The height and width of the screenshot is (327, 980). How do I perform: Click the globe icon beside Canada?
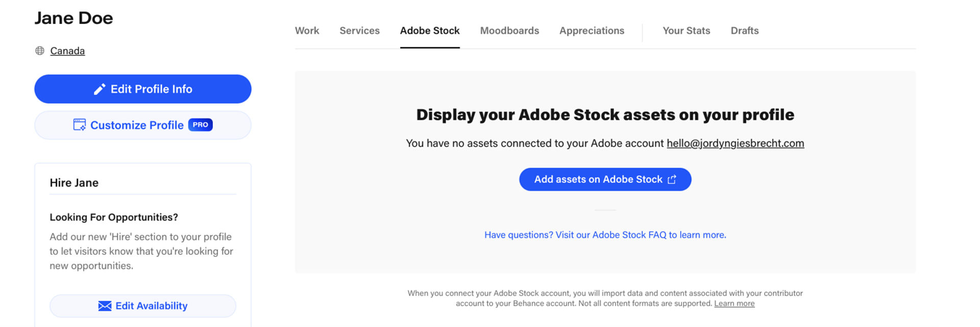click(40, 51)
